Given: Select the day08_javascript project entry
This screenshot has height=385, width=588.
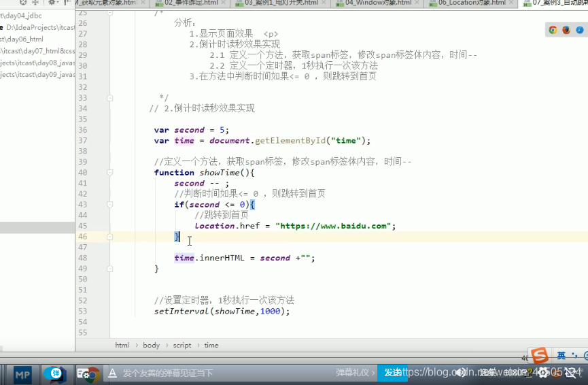Looking at the screenshot, I should [x=37, y=63].
